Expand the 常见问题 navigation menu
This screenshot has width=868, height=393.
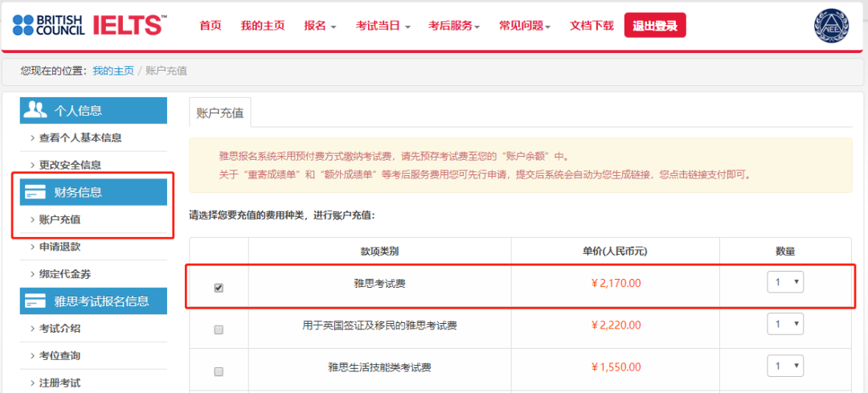click(x=524, y=26)
